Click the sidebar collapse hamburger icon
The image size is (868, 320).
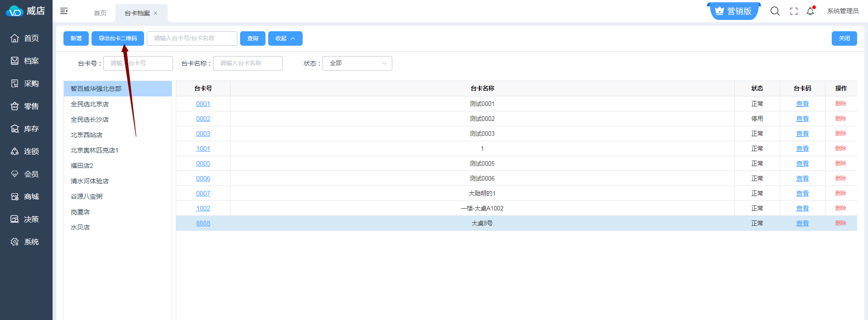(64, 11)
